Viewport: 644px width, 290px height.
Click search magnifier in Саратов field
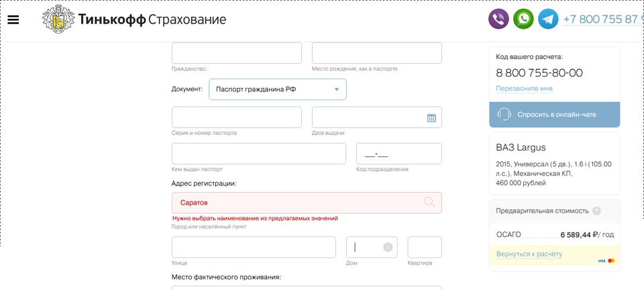click(429, 202)
